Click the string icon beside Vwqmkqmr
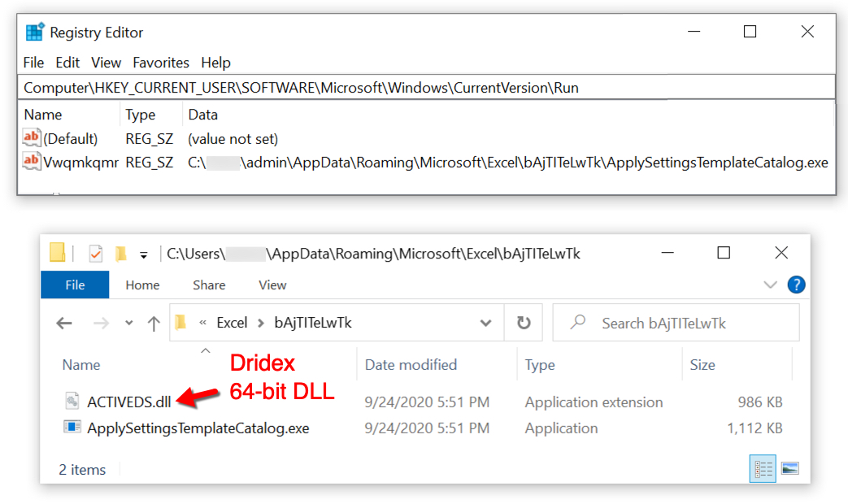Viewport: 848px width, 504px height. 32,162
